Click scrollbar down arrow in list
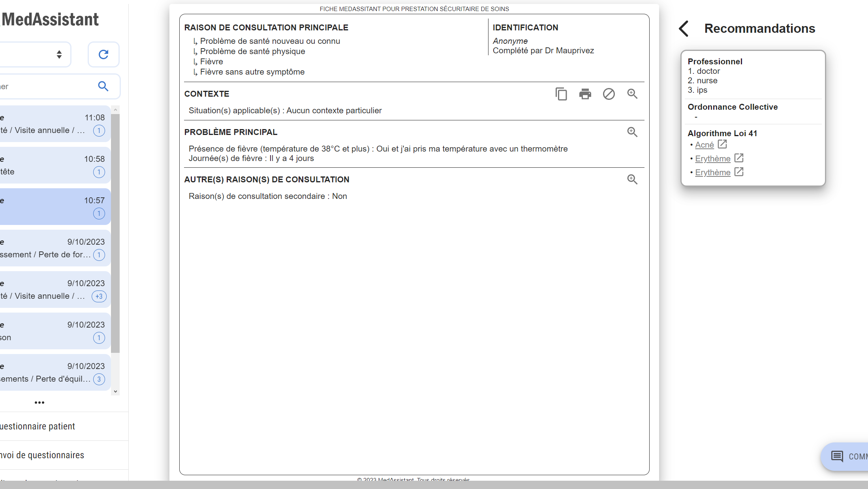The height and width of the screenshot is (489, 868). [115, 392]
